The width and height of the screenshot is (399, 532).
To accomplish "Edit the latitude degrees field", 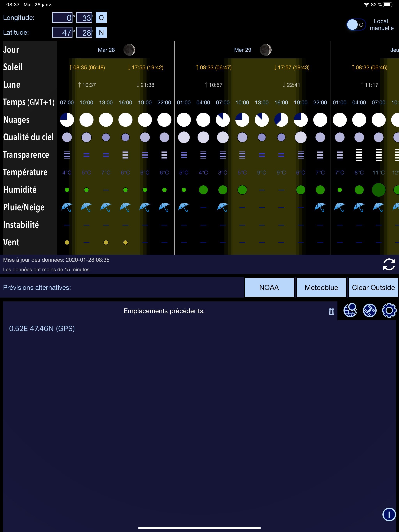I will coord(62,33).
